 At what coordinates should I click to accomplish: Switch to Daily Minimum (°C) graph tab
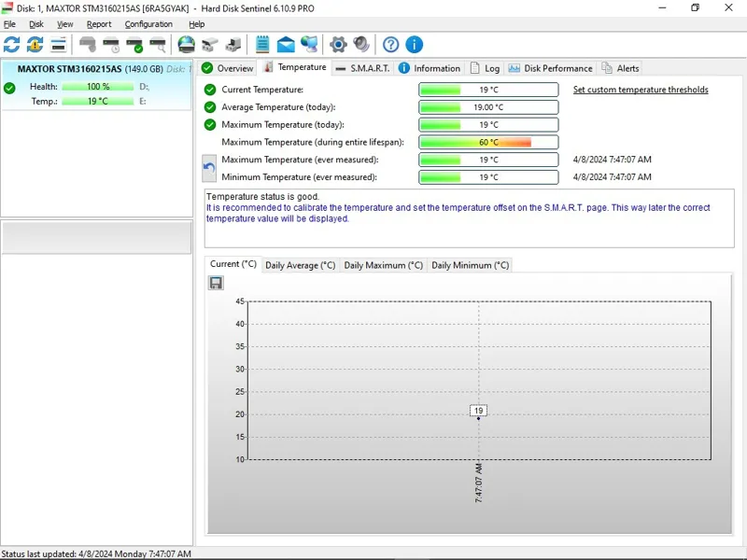tap(471, 265)
